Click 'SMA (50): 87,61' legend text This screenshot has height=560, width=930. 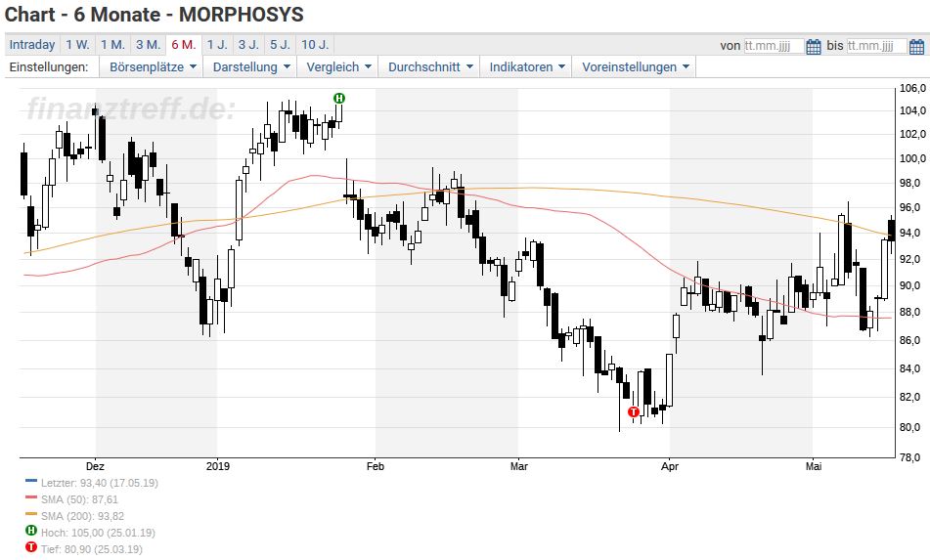pyautogui.click(x=79, y=499)
